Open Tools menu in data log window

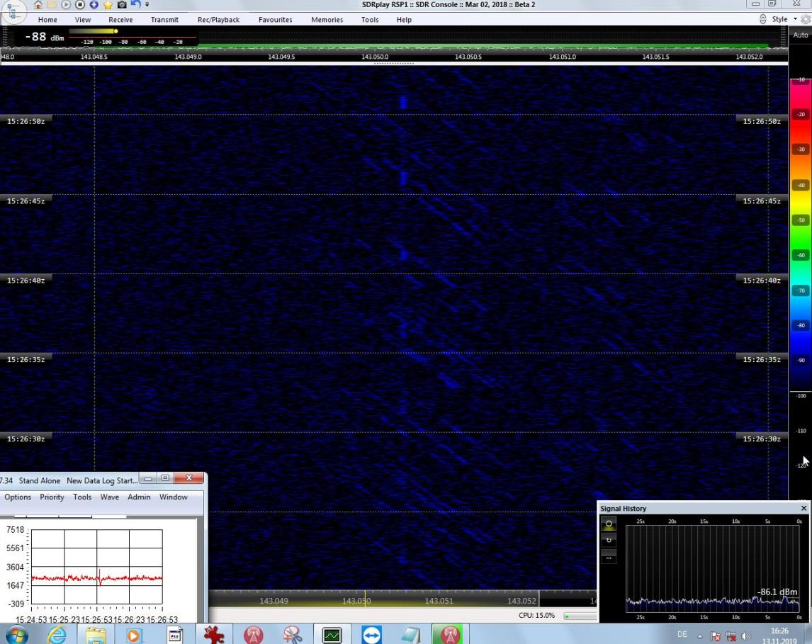click(82, 497)
